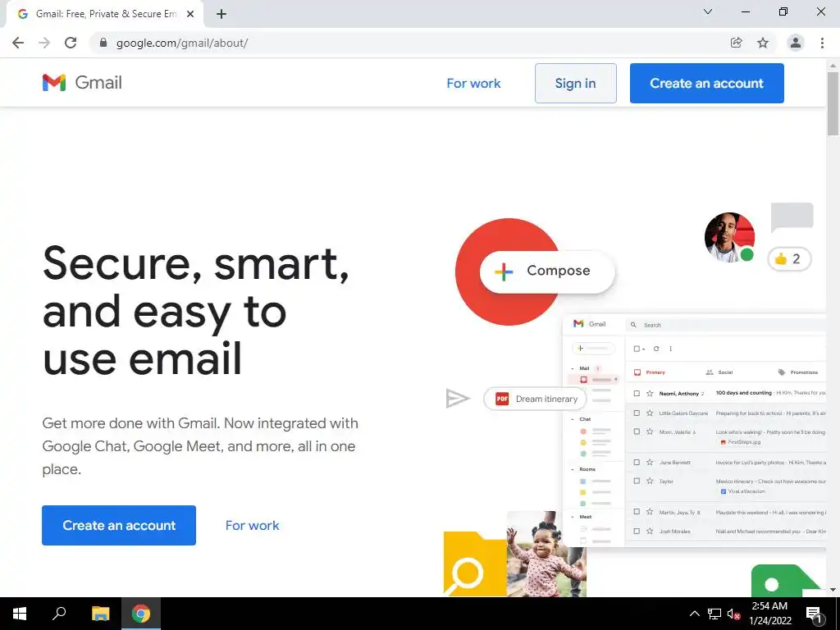The image size is (840, 630).
Task: Open File Explorer from the taskbar
Action: (x=100, y=614)
